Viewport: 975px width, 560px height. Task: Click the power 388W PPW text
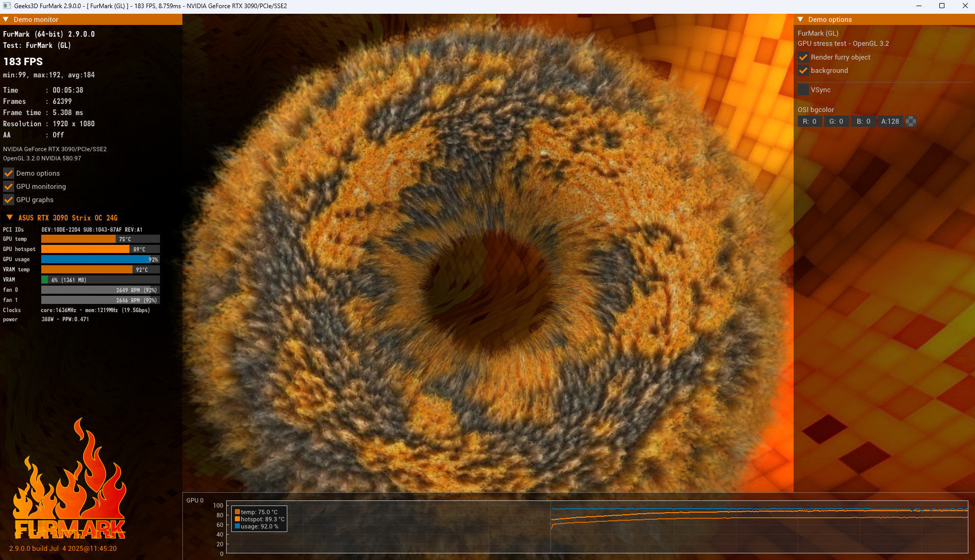[65, 319]
